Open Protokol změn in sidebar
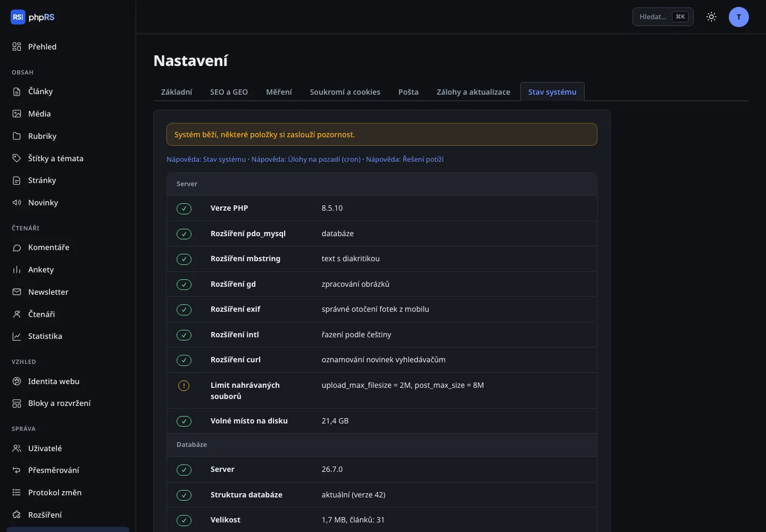The width and height of the screenshot is (766, 532). pos(68,493)
